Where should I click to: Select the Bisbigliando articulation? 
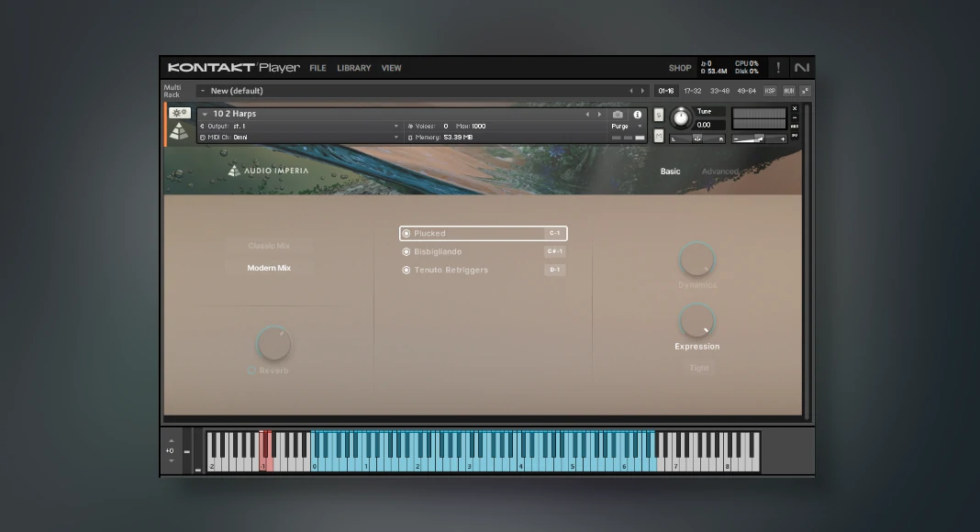click(438, 251)
